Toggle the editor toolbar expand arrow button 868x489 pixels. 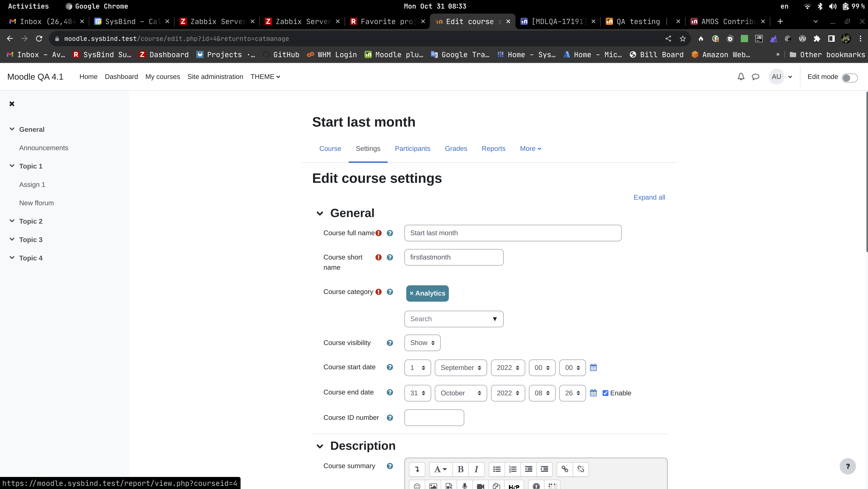click(417, 469)
